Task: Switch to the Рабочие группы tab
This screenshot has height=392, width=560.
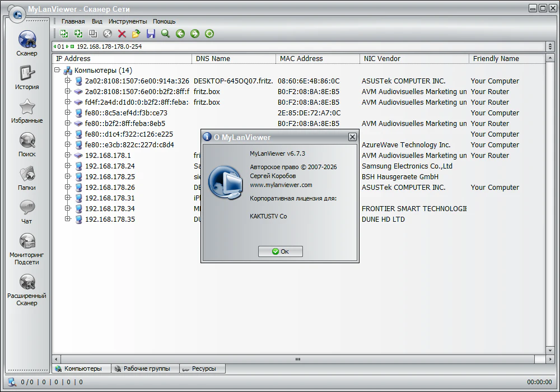Action: click(x=146, y=368)
